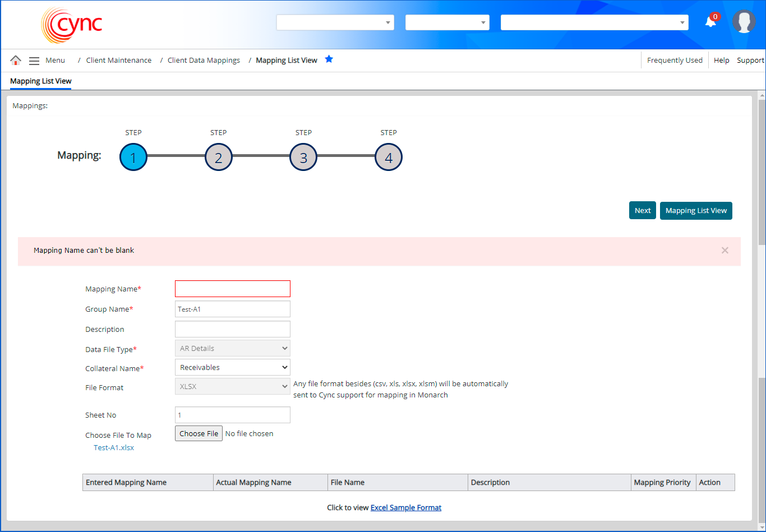The width and height of the screenshot is (766, 532).
Task: Open the notifications bell icon
Action: tap(710, 22)
